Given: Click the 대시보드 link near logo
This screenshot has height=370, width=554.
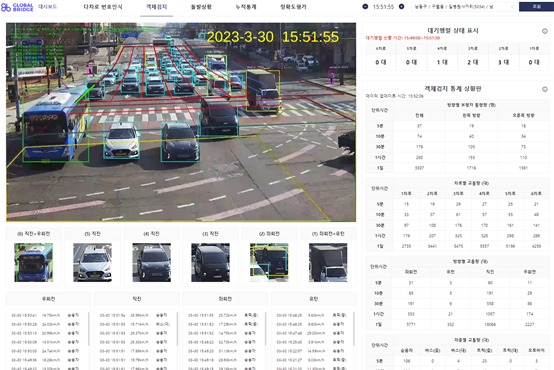Looking at the screenshot, I should [x=47, y=7].
